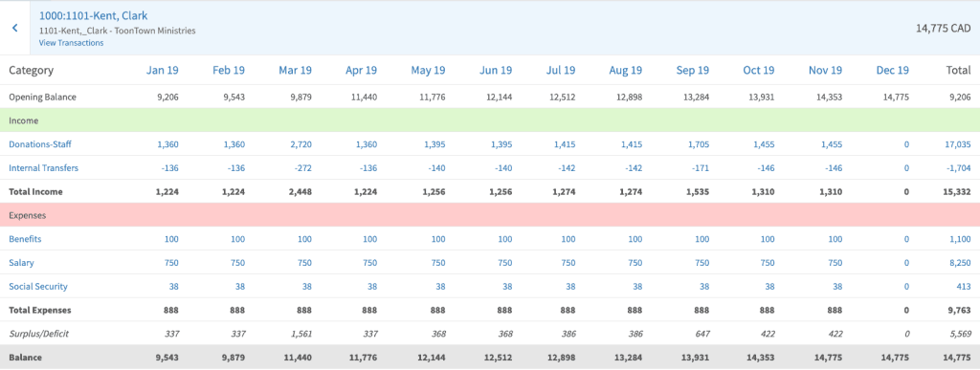
Task: Open the Donations-Staff category
Action: click(40, 144)
